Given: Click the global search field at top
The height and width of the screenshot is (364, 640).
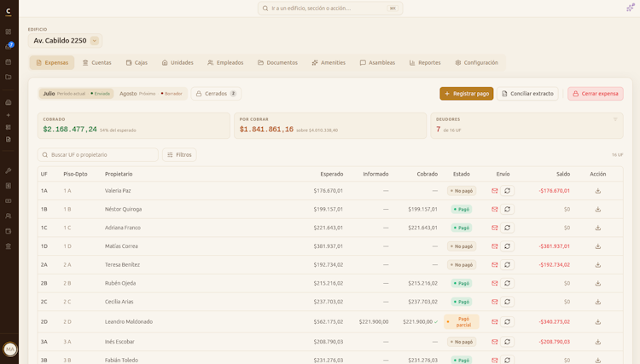Looking at the screenshot, I should pyautogui.click(x=330, y=9).
